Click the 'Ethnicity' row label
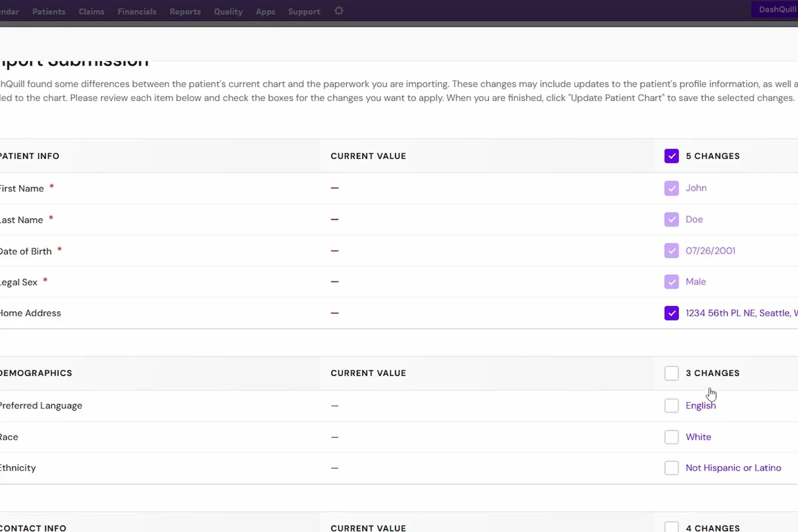 18,468
